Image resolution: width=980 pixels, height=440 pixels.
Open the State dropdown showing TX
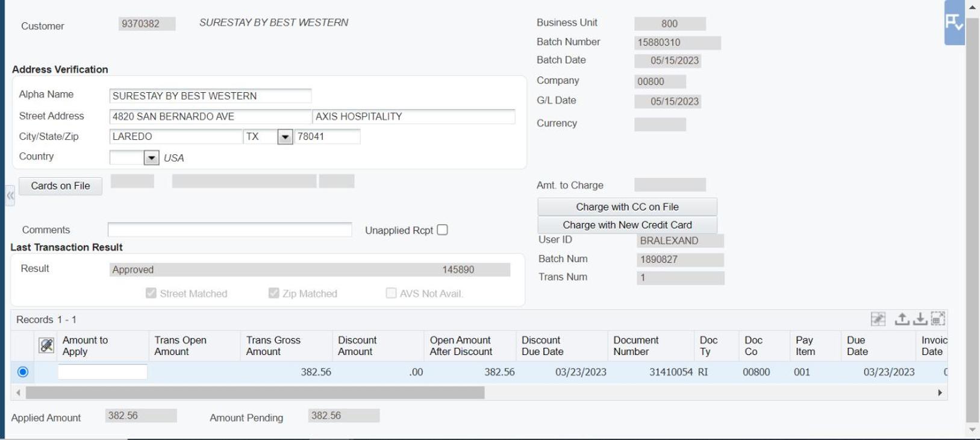coord(285,137)
